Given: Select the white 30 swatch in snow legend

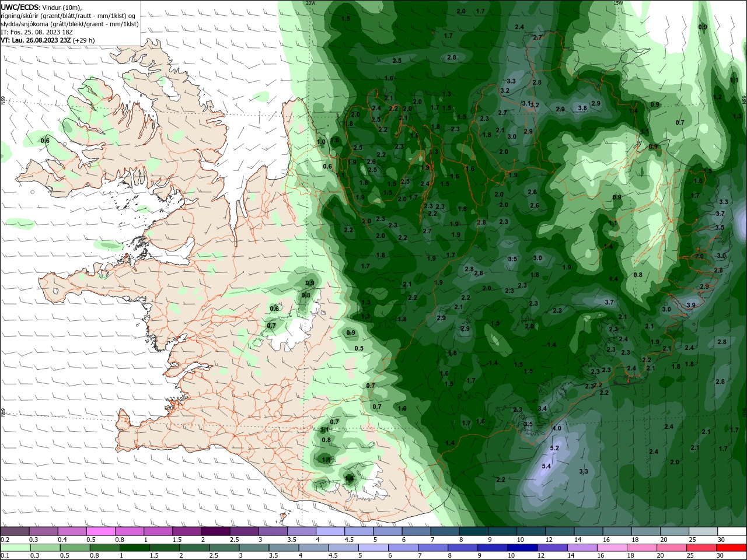Looking at the screenshot, I should coord(732,531).
